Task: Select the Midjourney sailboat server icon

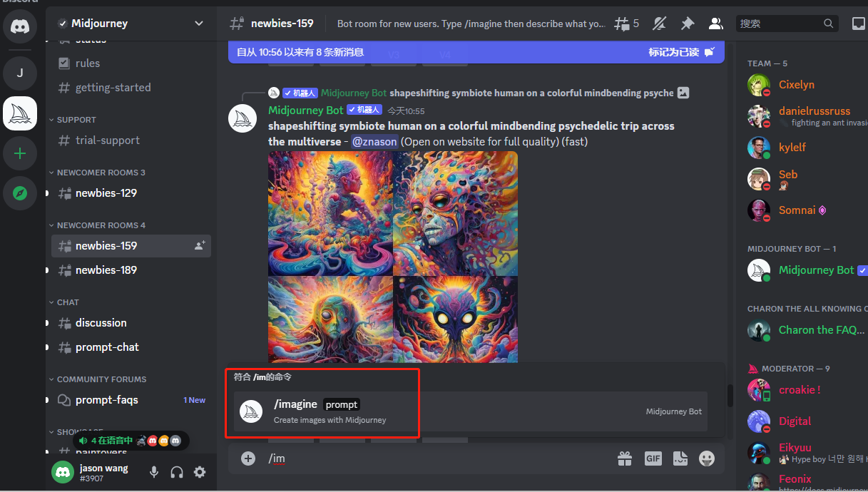Action: coord(20,113)
